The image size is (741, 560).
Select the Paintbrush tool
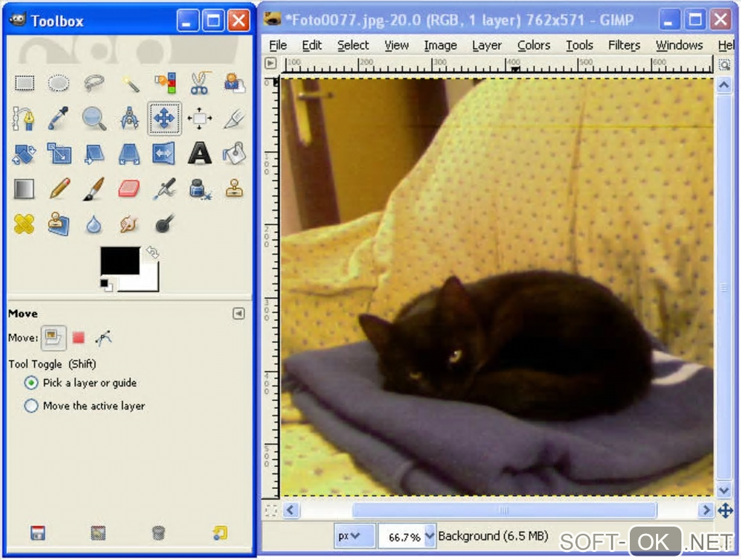tap(94, 189)
